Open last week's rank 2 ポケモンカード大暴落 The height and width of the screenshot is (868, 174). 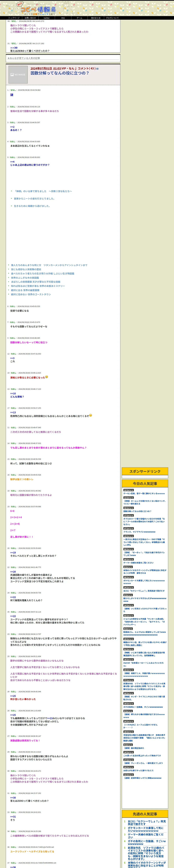(x=146, y=829)
